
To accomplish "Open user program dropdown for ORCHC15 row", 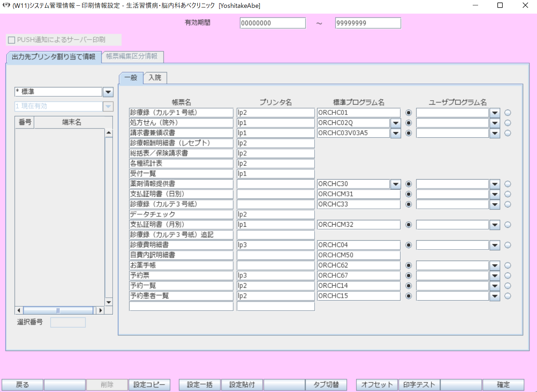I will click(x=495, y=296).
